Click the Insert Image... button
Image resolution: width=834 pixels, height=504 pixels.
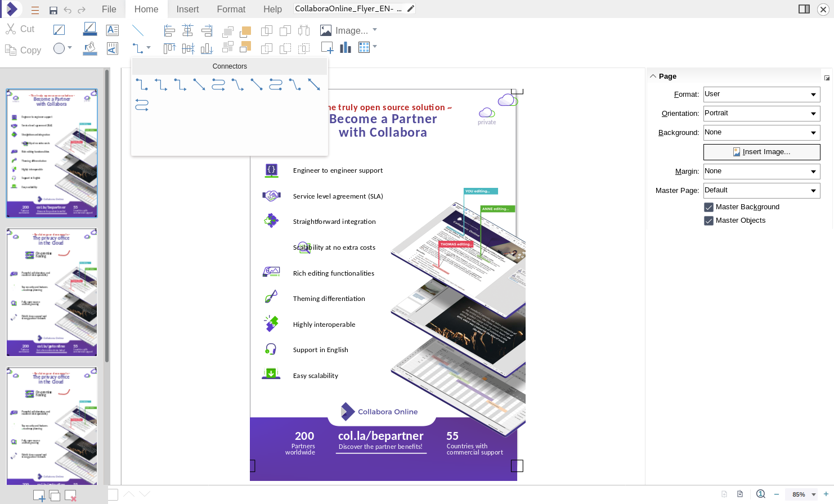click(x=762, y=152)
